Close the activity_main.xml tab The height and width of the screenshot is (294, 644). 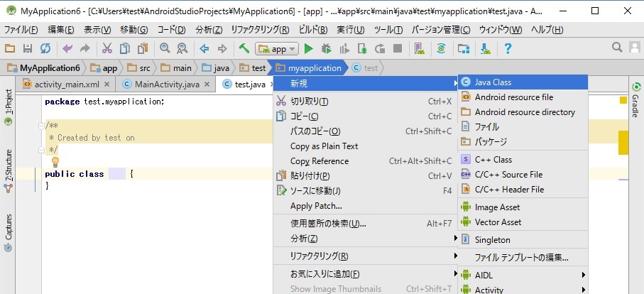click(107, 85)
